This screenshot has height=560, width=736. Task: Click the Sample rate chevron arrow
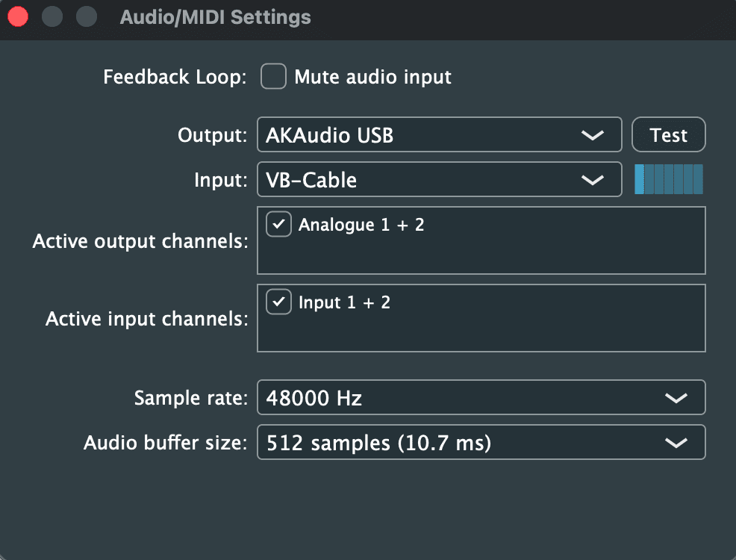(676, 398)
